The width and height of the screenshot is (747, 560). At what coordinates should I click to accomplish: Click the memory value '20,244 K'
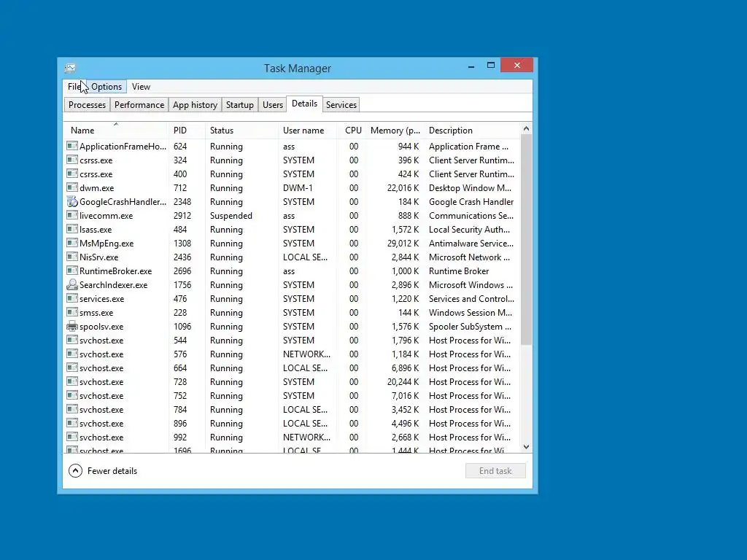tap(403, 382)
